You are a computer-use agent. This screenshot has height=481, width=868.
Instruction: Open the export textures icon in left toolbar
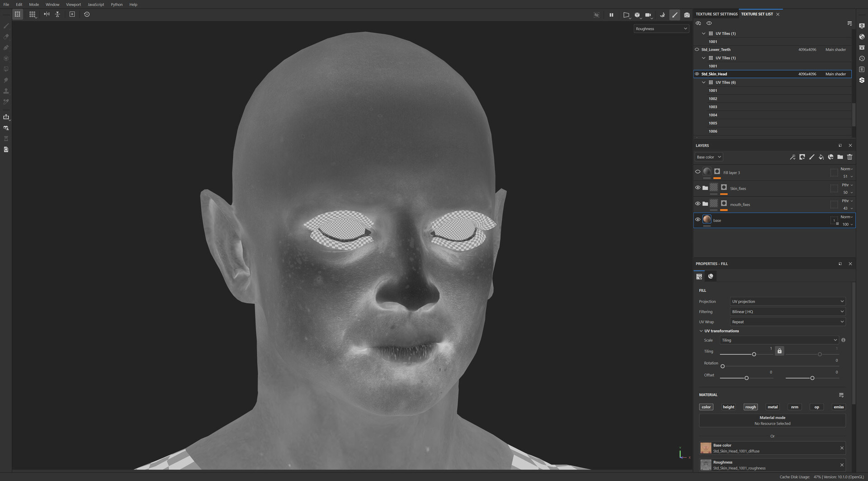click(6, 117)
